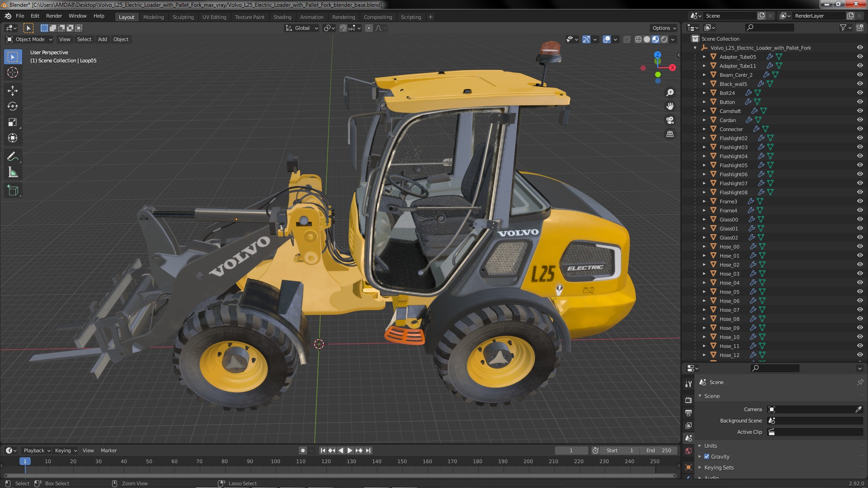Viewport: 868px width, 488px height.
Task: Collapse the Volvo_L25 collection
Action: coord(695,48)
